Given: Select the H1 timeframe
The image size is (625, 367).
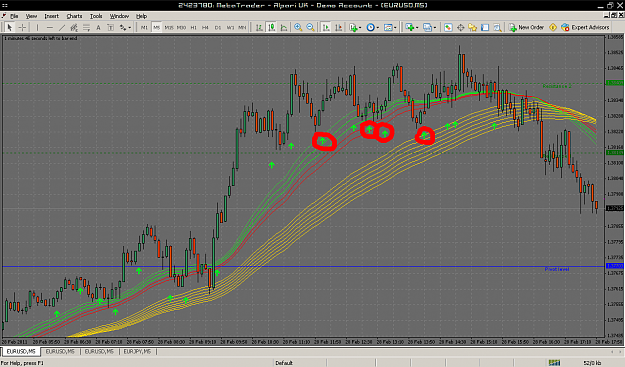Looking at the screenshot, I should tap(193, 27).
